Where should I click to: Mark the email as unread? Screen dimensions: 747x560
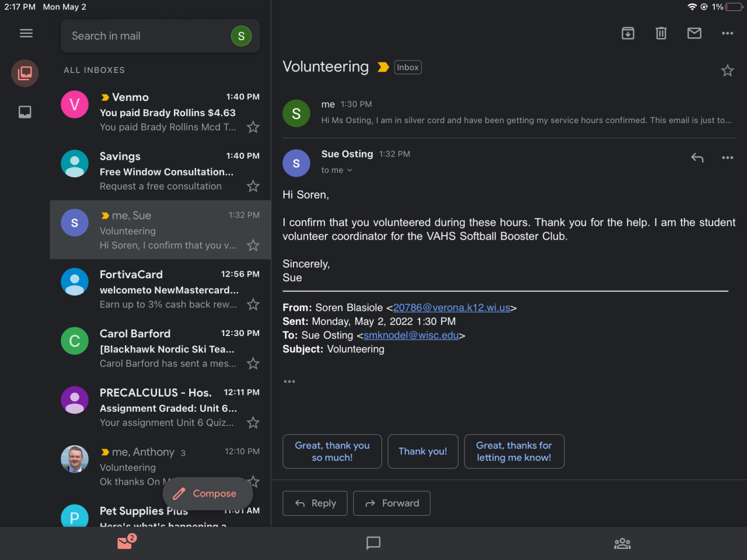tap(694, 33)
